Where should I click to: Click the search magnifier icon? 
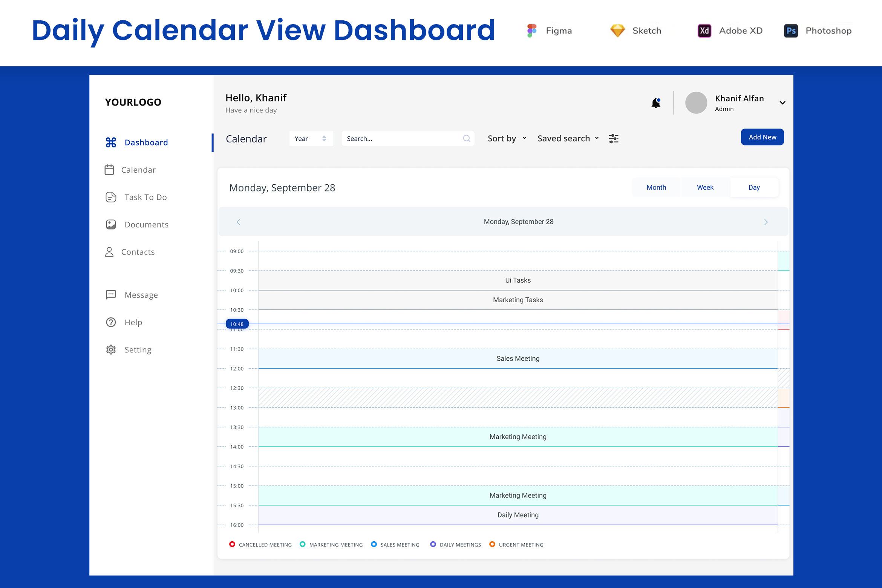467,139
